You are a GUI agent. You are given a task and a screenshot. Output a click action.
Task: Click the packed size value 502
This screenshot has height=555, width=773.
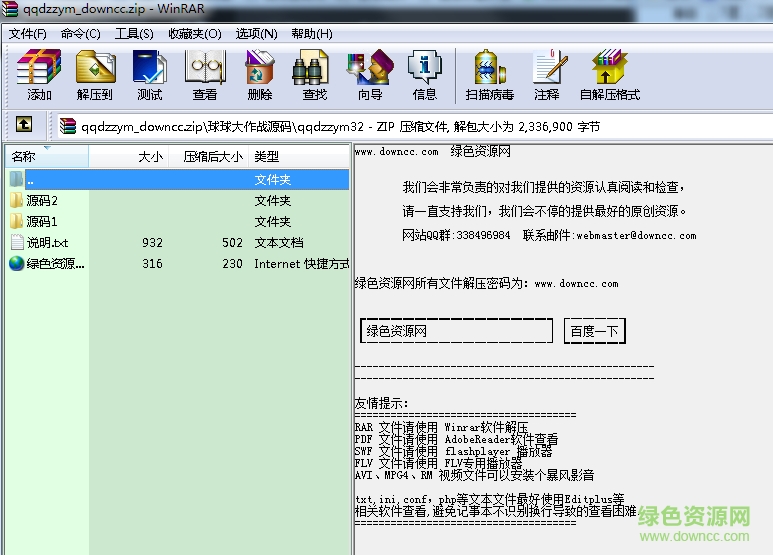click(x=232, y=243)
